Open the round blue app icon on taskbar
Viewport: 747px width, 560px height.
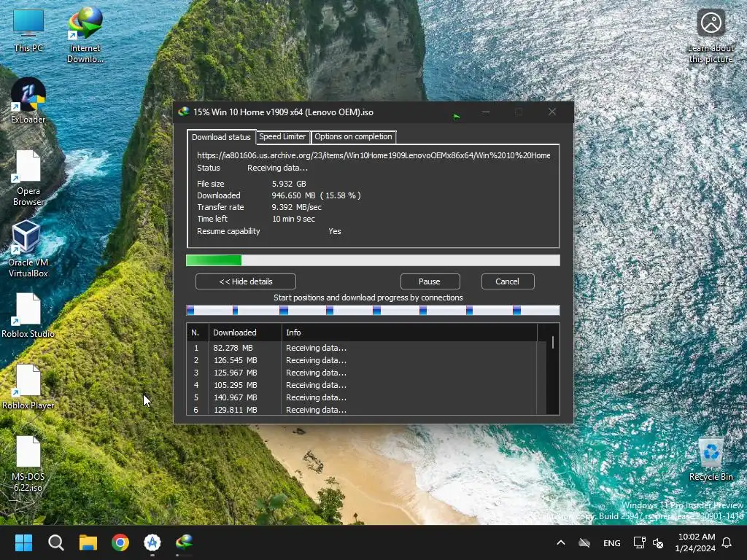(152, 542)
